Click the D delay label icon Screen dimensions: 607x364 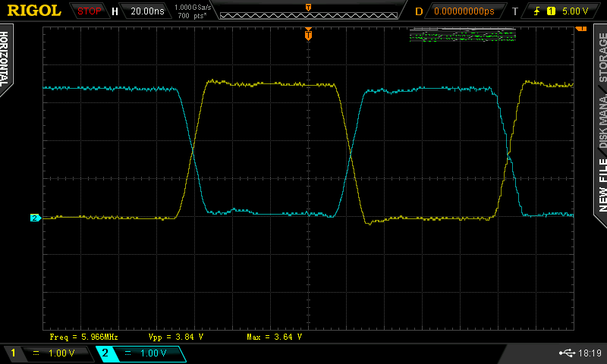pos(419,11)
